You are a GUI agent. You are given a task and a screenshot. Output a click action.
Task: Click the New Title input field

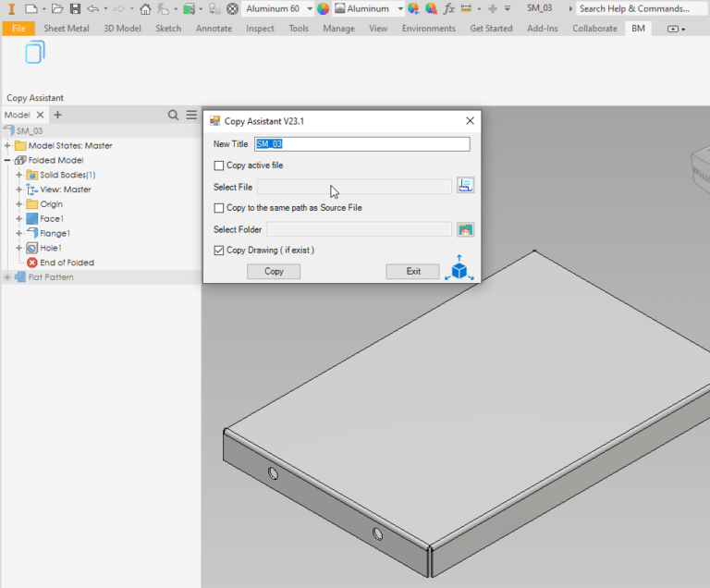click(x=362, y=144)
